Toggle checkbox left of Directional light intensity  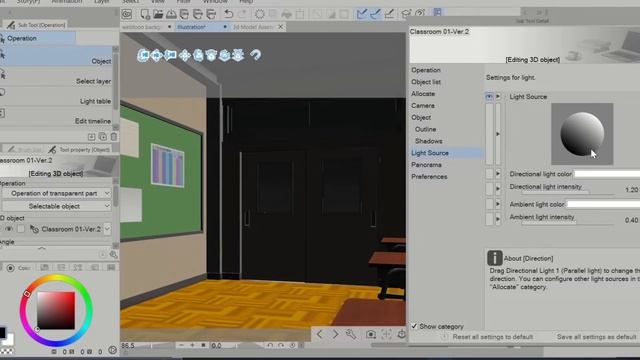pos(489,189)
